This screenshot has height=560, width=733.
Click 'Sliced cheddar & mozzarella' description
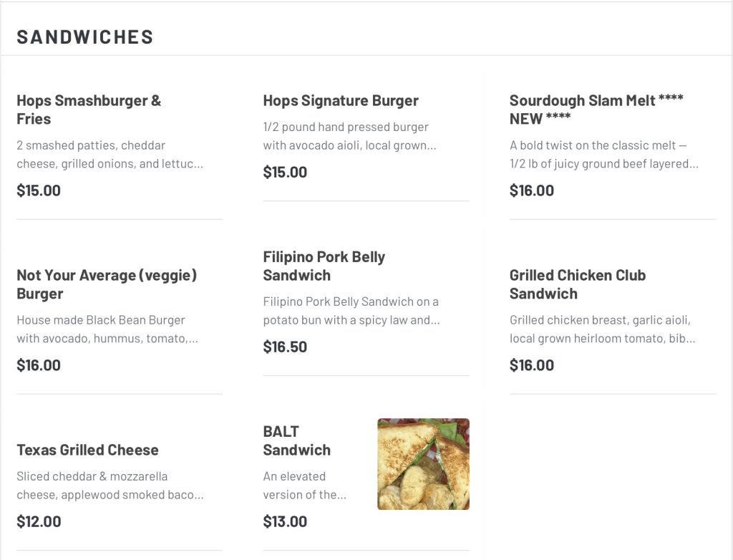[110, 485]
